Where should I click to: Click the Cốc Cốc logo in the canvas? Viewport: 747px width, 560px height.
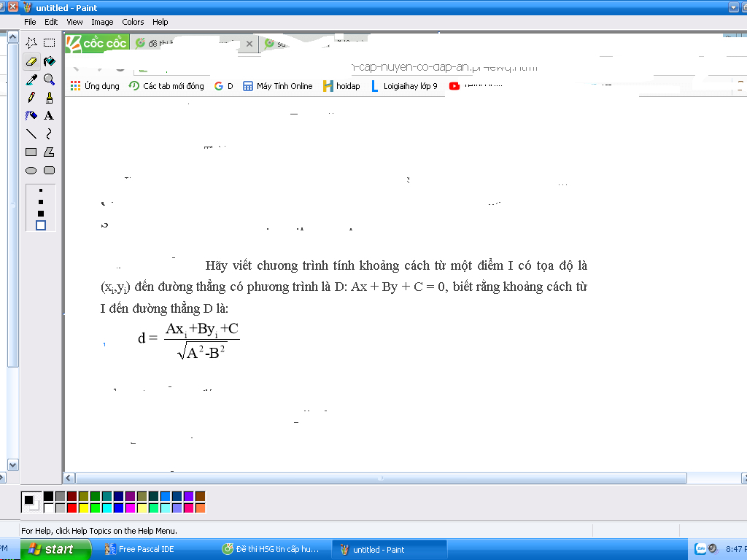click(97, 43)
